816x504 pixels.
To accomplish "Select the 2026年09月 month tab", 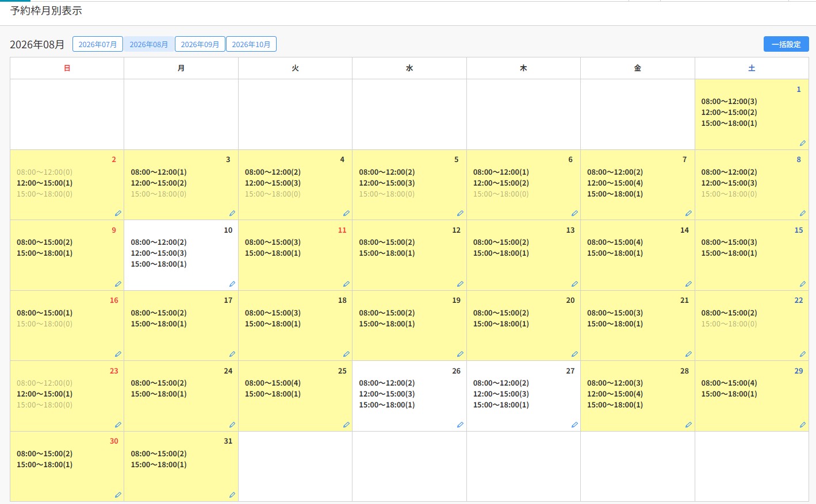I will pyautogui.click(x=200, y=44).
